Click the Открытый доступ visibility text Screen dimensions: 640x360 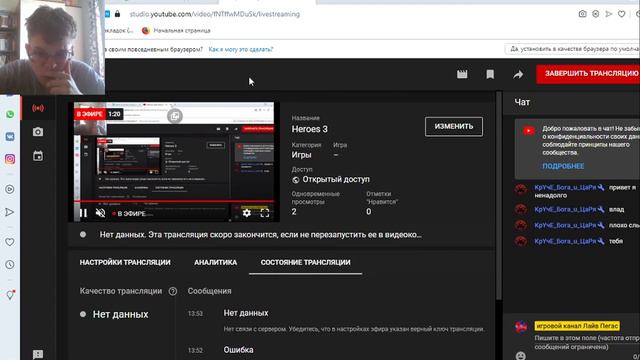coord(336,180)
